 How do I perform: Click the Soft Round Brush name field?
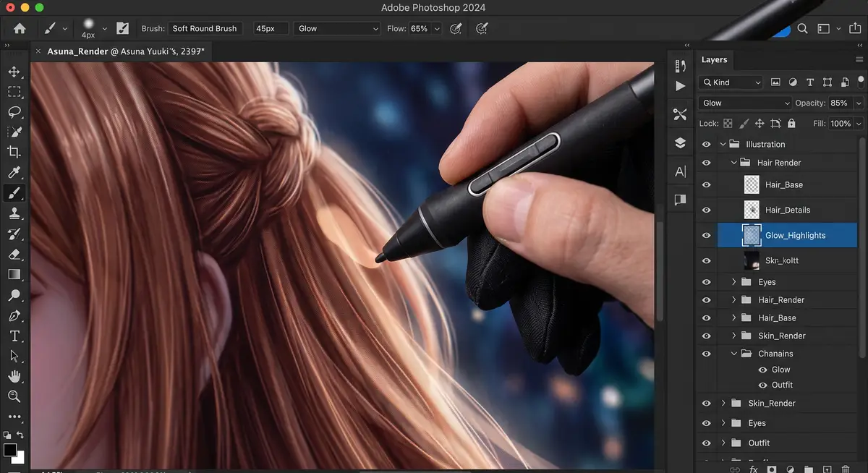[x=205, y=29]
